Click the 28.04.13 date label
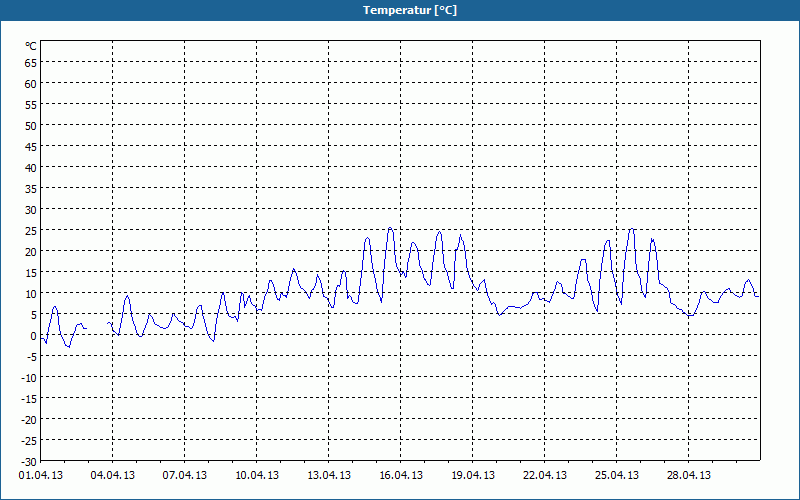Screen dimensions: 800x500 (x=688, y=476)
